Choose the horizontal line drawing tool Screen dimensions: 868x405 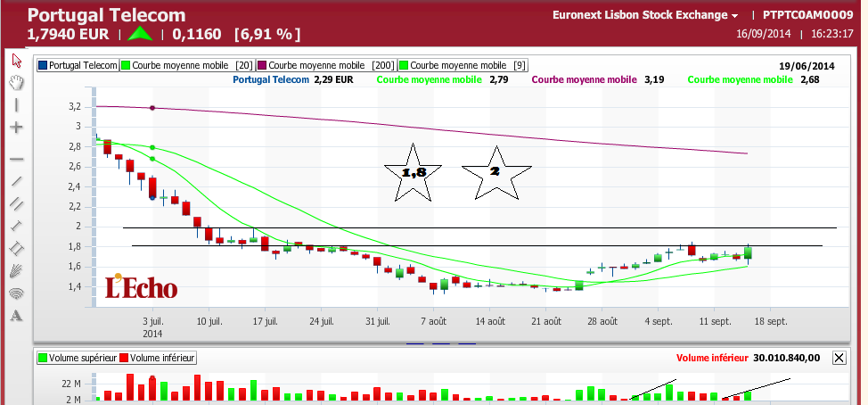pos(17,159)
